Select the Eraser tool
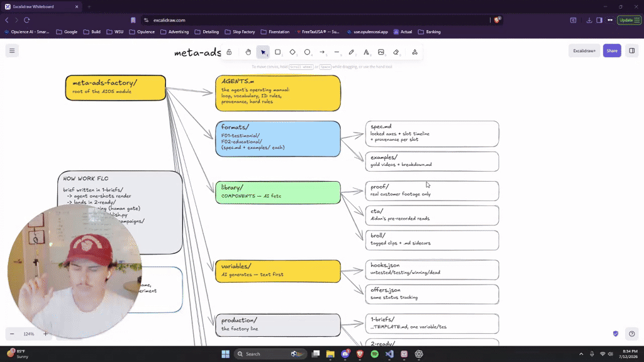The image size is (644, 362). 396,52
